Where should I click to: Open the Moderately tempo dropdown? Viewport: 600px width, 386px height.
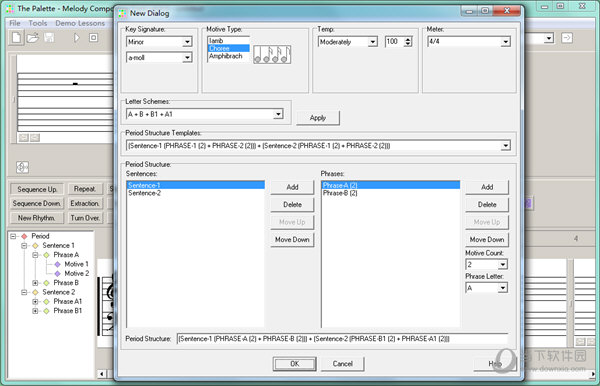[x=373, y=42]
